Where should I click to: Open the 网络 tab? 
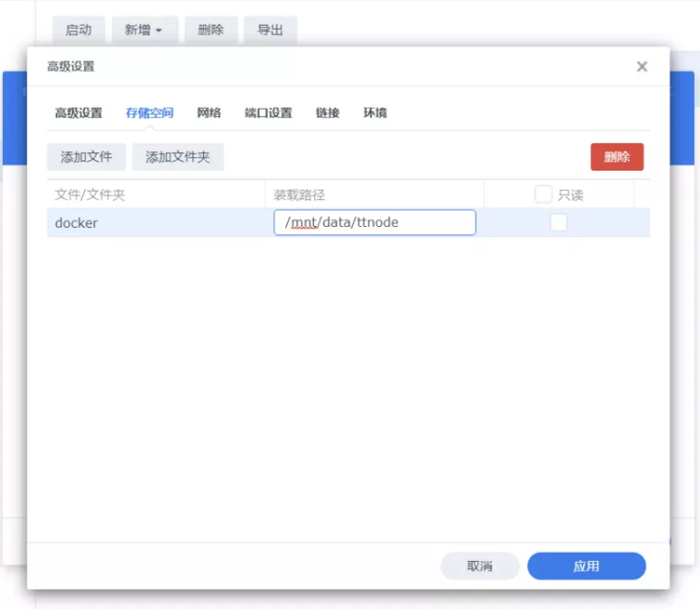click(x=209, y=113)
